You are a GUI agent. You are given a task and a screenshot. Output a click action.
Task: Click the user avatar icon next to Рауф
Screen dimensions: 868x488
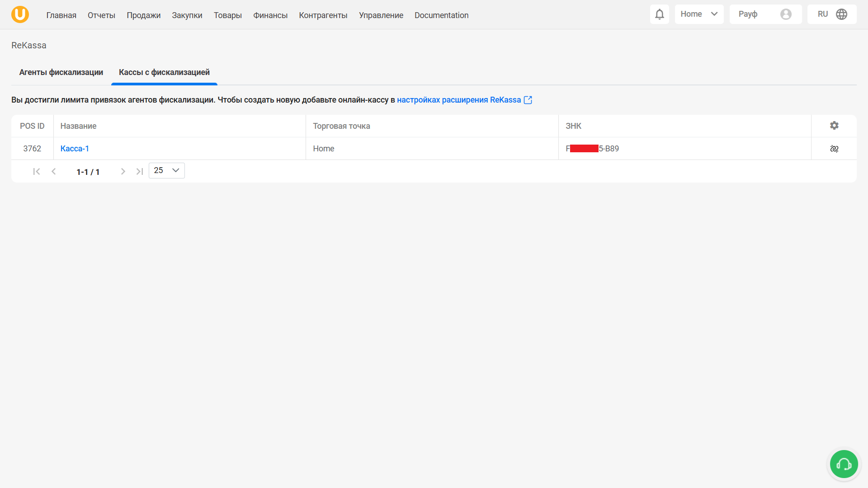click(786, 14)
